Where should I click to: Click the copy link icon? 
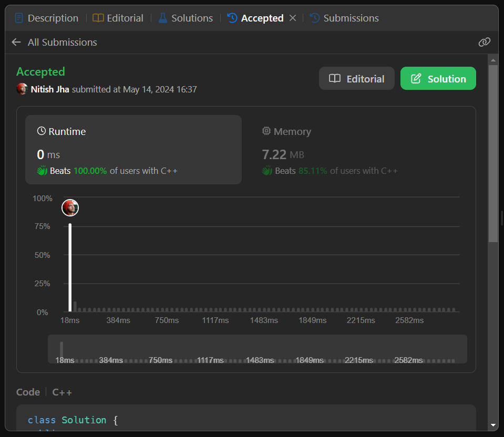coord(484,42)
